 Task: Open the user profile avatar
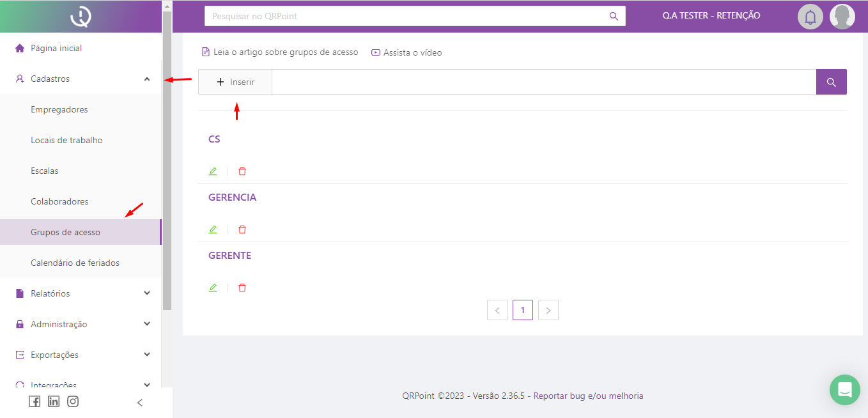point(842,17)
